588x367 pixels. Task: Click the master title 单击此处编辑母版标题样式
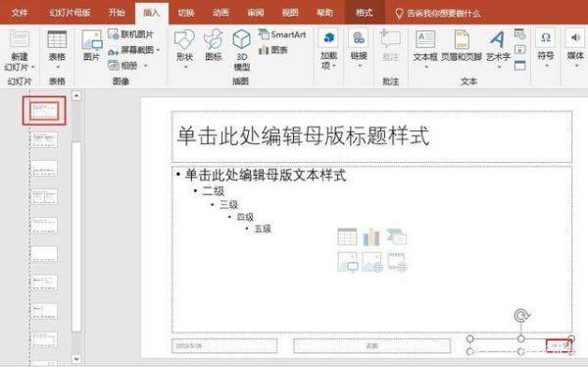click(303, 135)
